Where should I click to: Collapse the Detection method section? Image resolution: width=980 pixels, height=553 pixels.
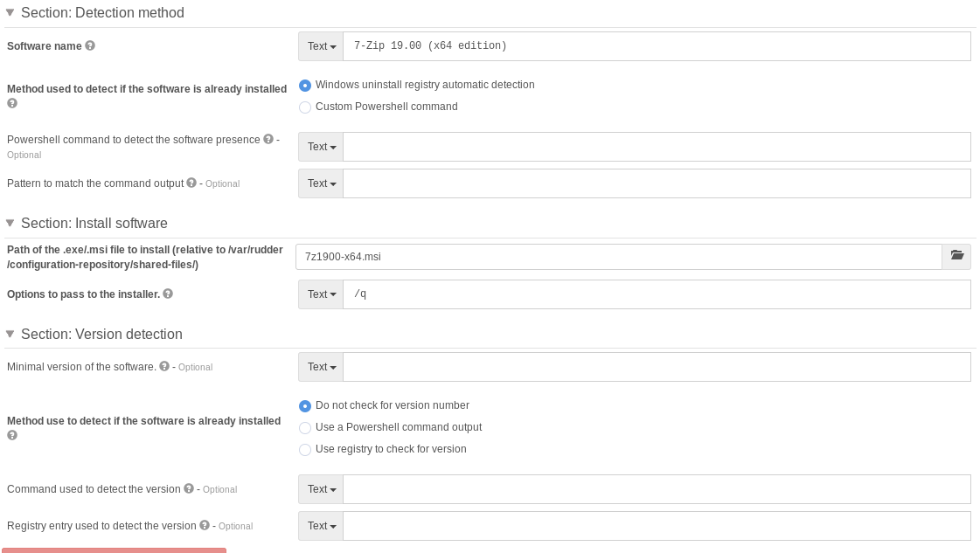[x=10, y=13]
